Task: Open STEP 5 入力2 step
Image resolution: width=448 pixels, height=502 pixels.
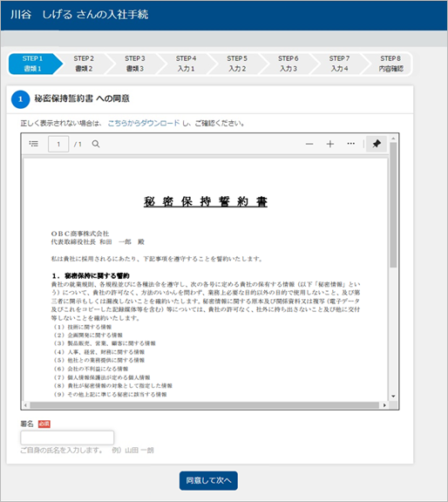Action: pyautogui.click(x=237, y=64)
